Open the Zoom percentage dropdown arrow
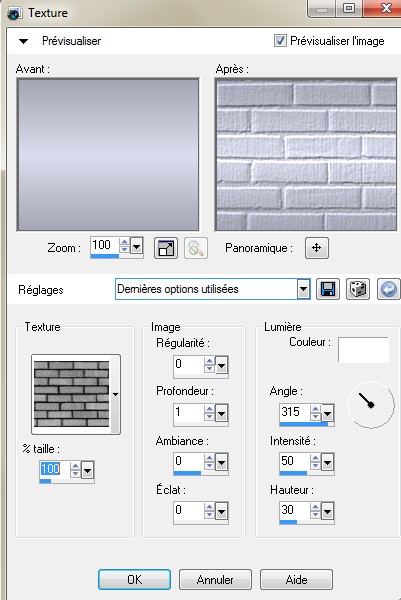401x600 pixels. pyautogui.click(x=137, y=246)
